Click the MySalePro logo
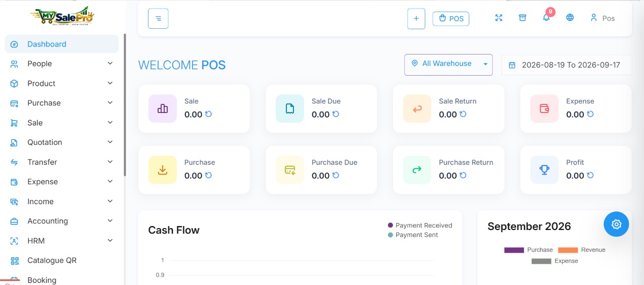The height and width of the screenshot is (285, 644). point(63,17)
